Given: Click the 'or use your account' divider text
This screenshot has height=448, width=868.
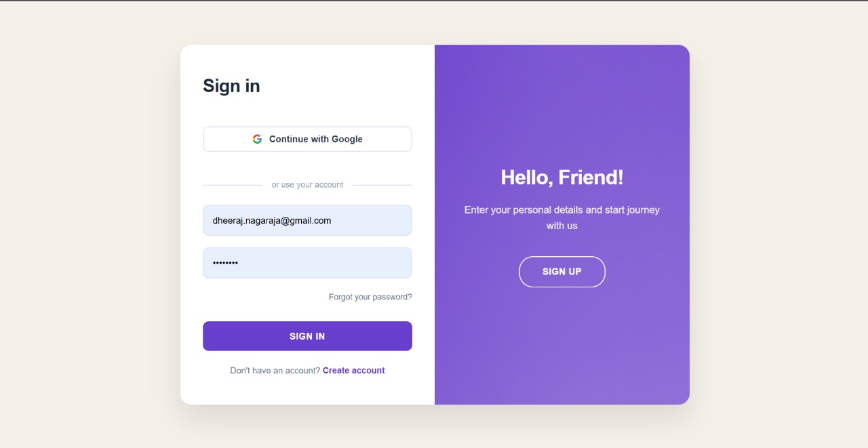Looking at the screenshot, I should [307, 185].
